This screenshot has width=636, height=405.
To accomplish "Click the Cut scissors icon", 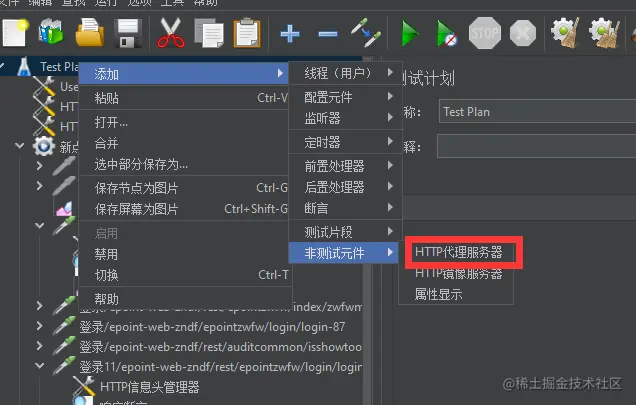I will [171, 33].
